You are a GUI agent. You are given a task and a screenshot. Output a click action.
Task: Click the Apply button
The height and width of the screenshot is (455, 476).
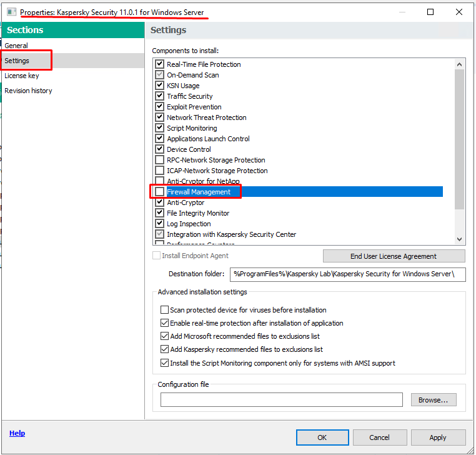point(438,437)
